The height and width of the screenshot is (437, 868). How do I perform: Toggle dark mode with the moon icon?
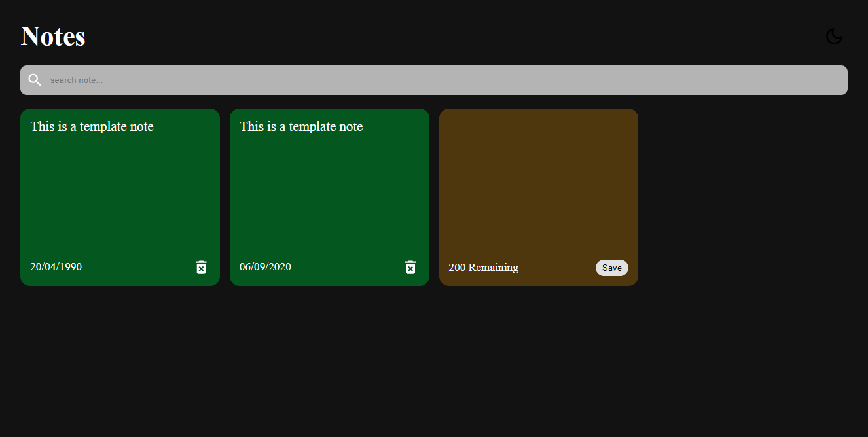(834, 37)
